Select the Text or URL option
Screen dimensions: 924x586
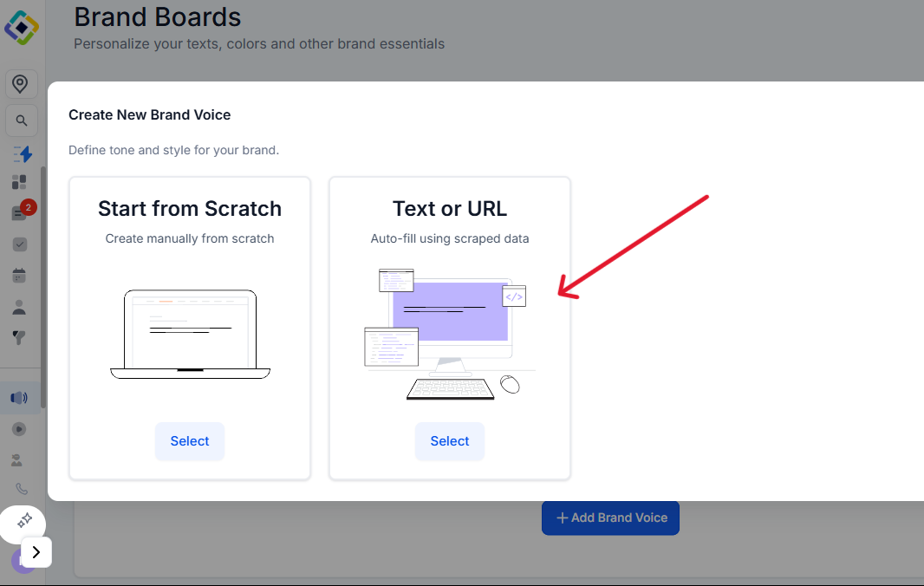pos(449,441)
